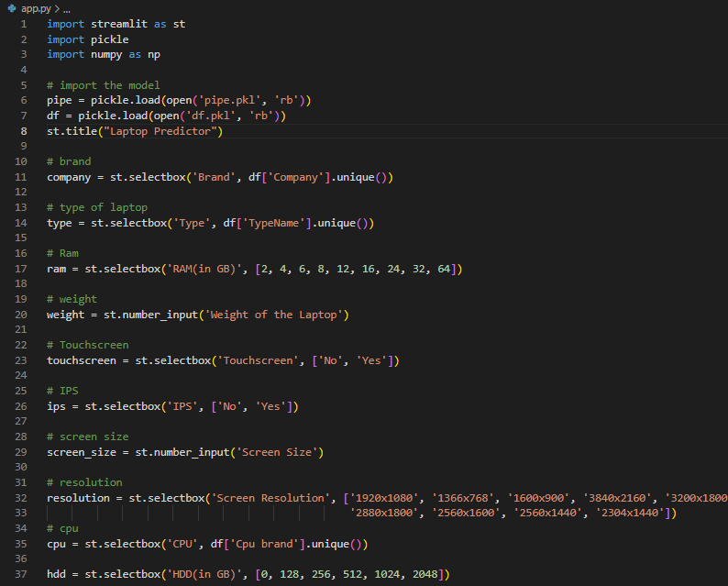Click the string 'df.pkl' on line 7
Image resolution: width=728 pixels, height=586 pixels.
click(211, 116)
